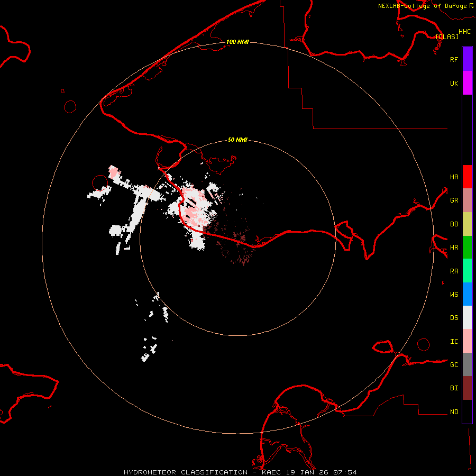Click the NEXLAB-College of DuPage credit text
This screenshot has height=476, width=476.
click(x=422, y=6)
